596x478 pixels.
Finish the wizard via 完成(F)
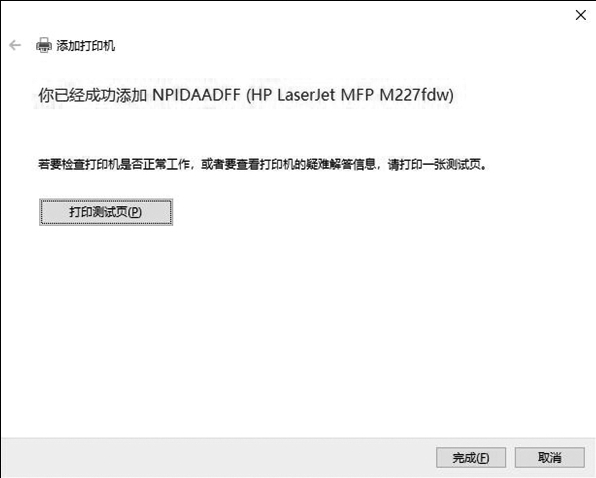coord(471,457)
